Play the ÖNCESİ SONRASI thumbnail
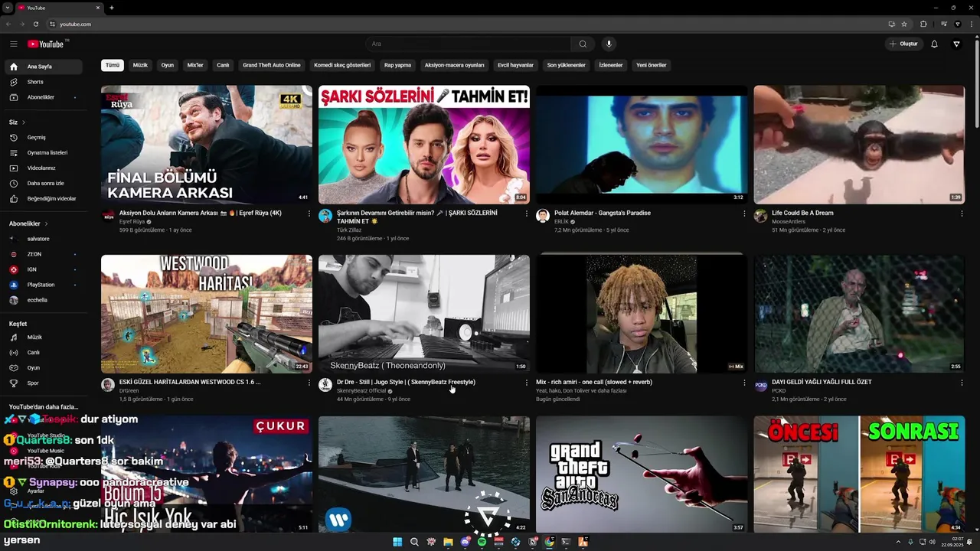The image size is (980, 551). tap(859, 474)
